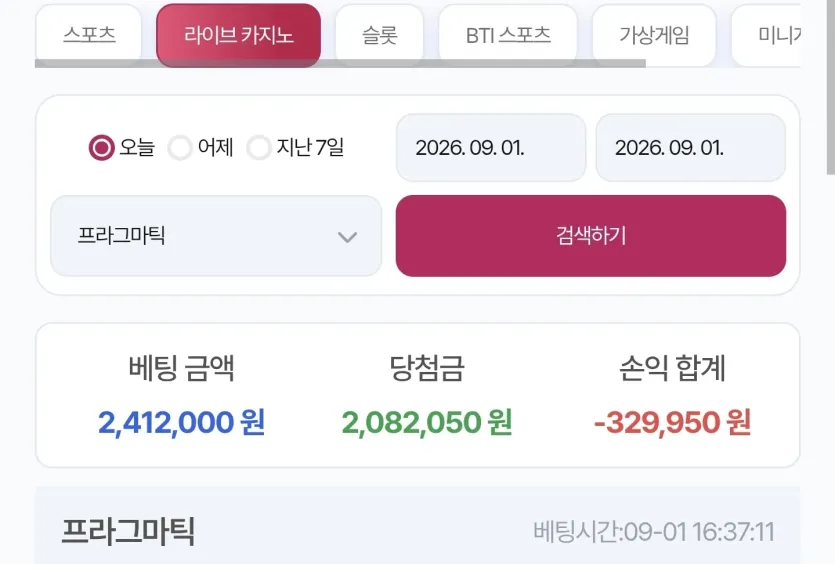Screen dimensions: 835x564
Task: Click the 검색하기 search button
Action: [x=591, y=235]
